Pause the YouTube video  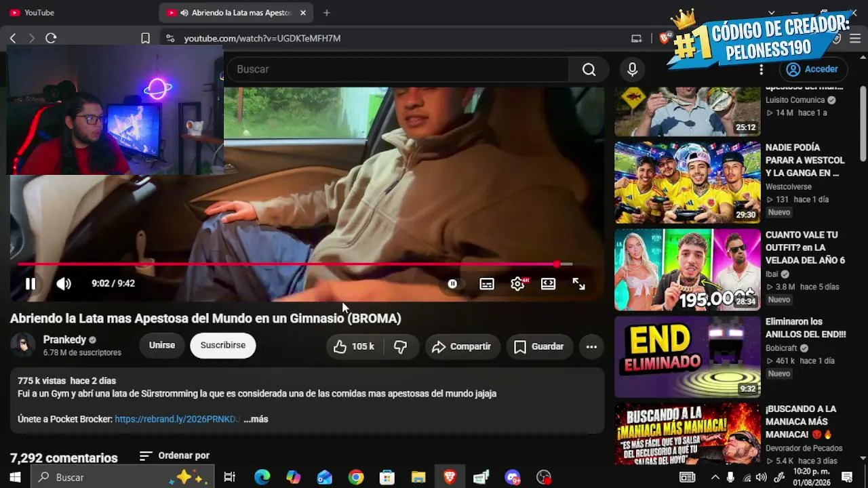point(31,284)
